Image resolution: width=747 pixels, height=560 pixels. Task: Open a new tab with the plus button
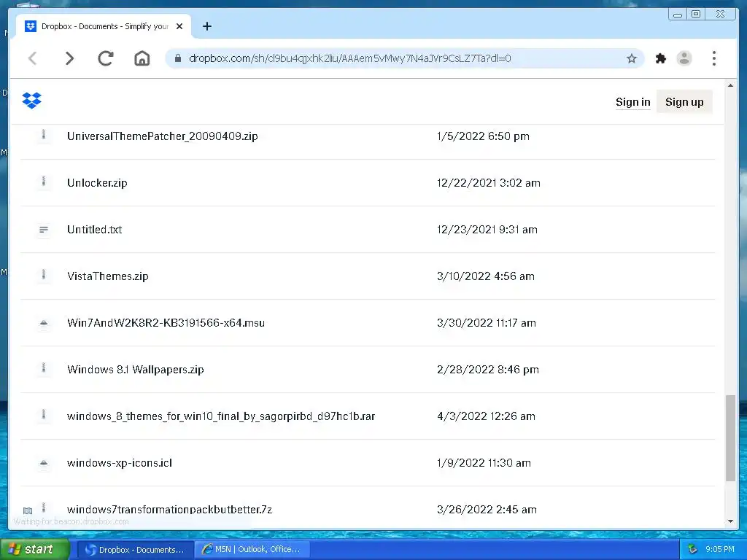[x=206, y=26]
